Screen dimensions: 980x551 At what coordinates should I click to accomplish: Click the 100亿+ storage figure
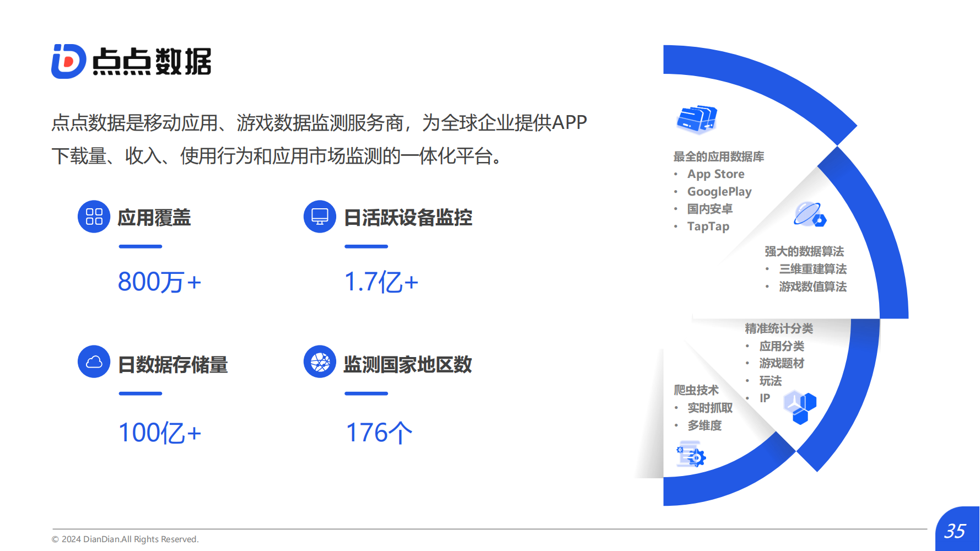click(159, 433)
